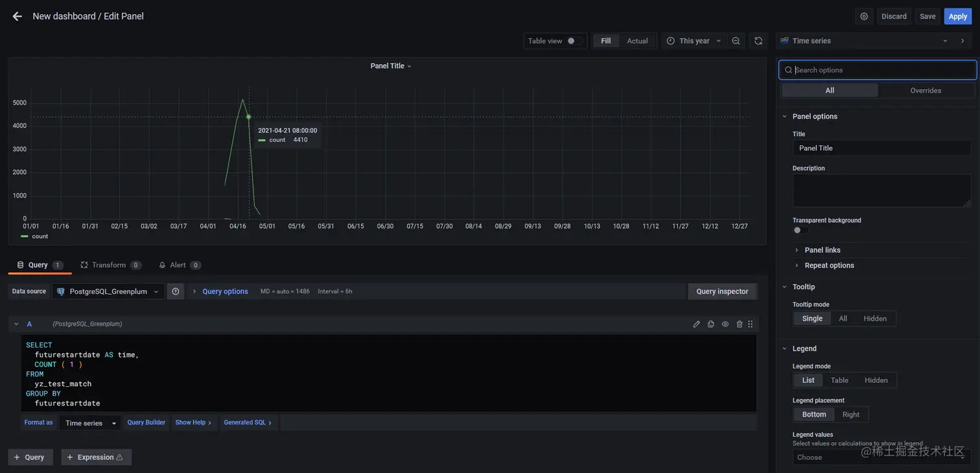Open Format as Time series dropdown
The image size is (980, 473).
coord(90,423)
